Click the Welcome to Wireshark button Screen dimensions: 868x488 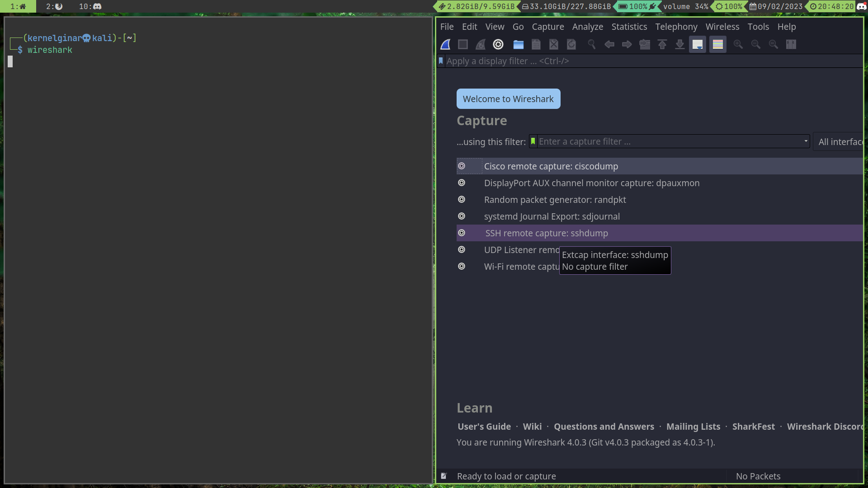pyautogui.click(x=508, y=99)
